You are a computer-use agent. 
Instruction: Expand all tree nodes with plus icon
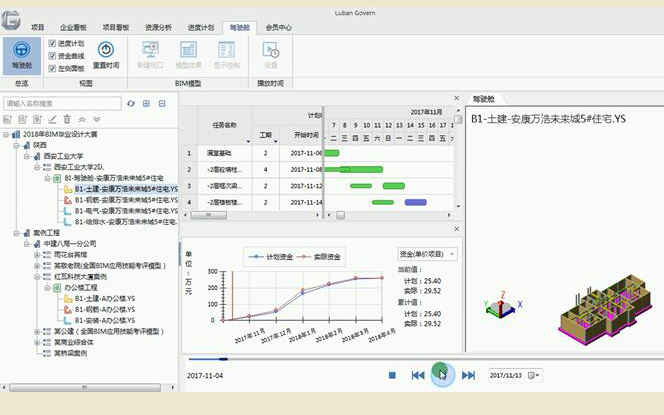[146, 103]
